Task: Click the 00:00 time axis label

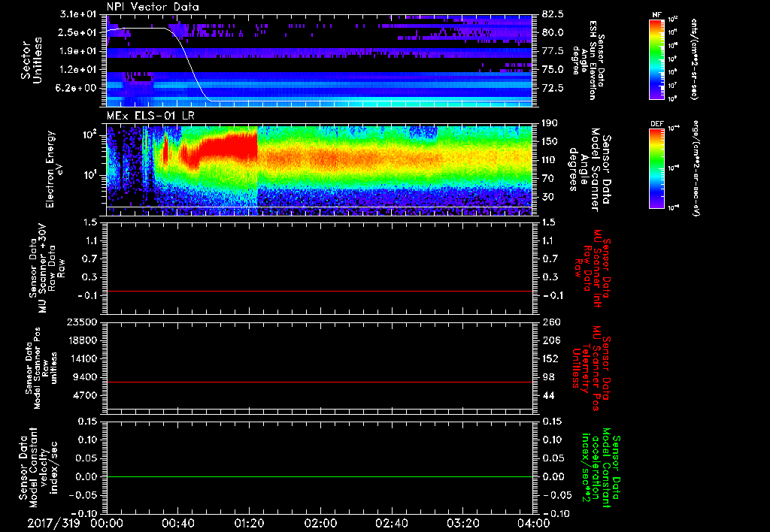Action: (107, 523)
